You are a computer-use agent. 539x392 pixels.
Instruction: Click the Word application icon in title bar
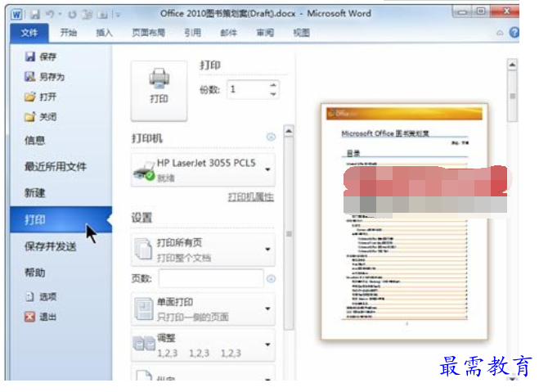click(16, 14)
